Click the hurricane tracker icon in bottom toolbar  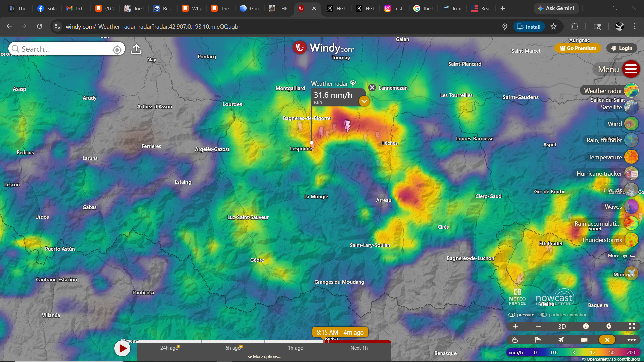point(609,326)
